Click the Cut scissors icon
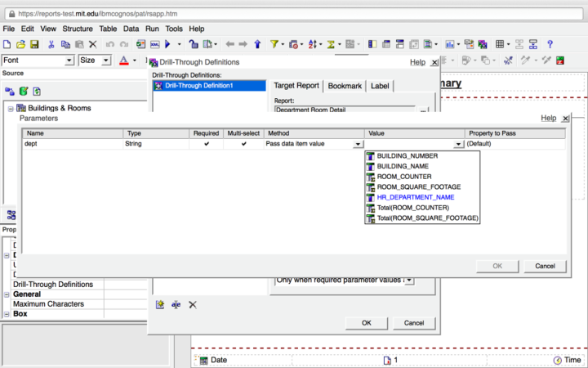The width and height of the screenshot is (588, 368). coord(51,44)
